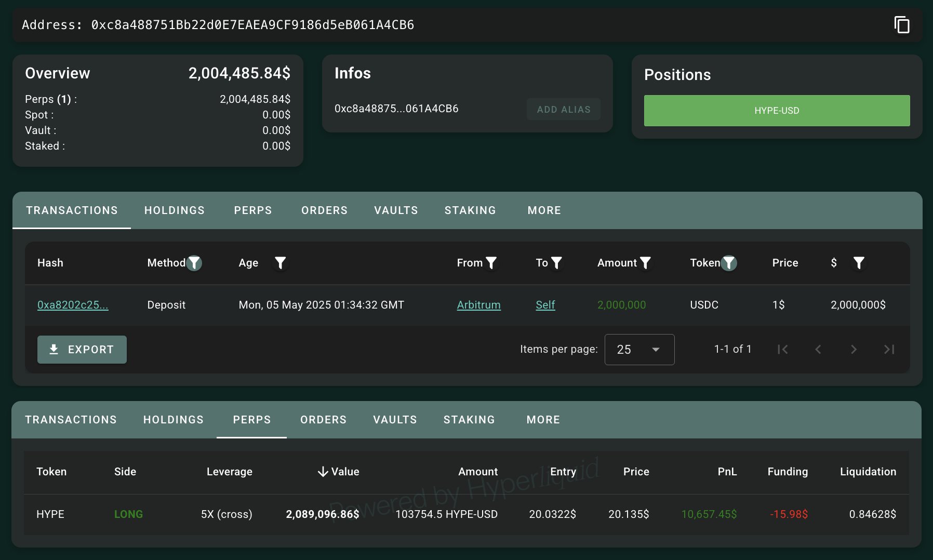Switch to Holdings tab in the upper panel

pos(175,210)
